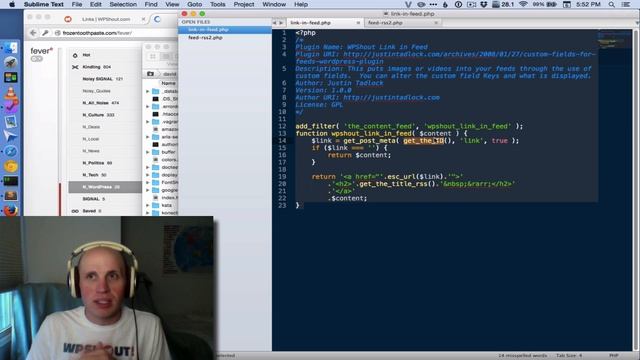Click the Tab Size setting in status bar
Image resolution: width=640 pixels, height=360 pixels.
[x=569, y=356]
